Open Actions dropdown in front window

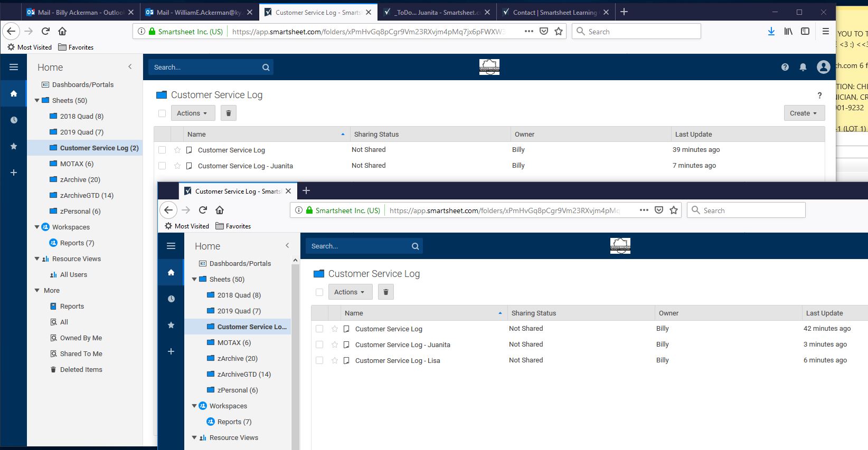pyautogui.click(x=350, y=292)
